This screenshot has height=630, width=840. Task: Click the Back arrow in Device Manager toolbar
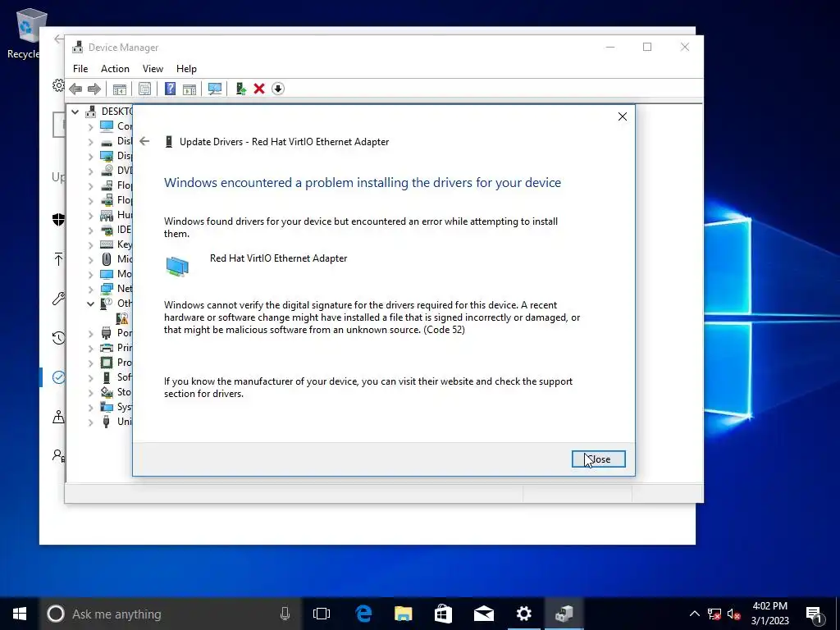[x=75, y=89]
